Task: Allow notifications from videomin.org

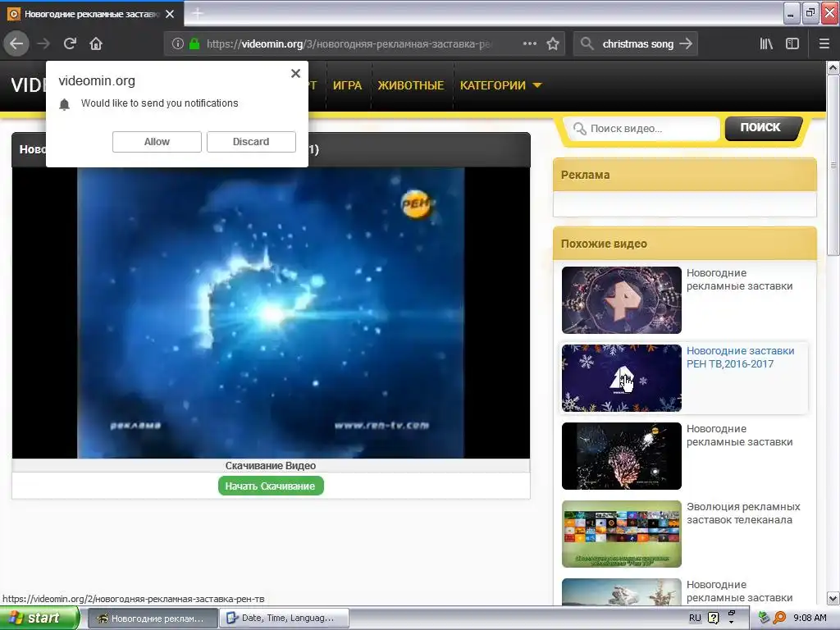Action: 157,142
